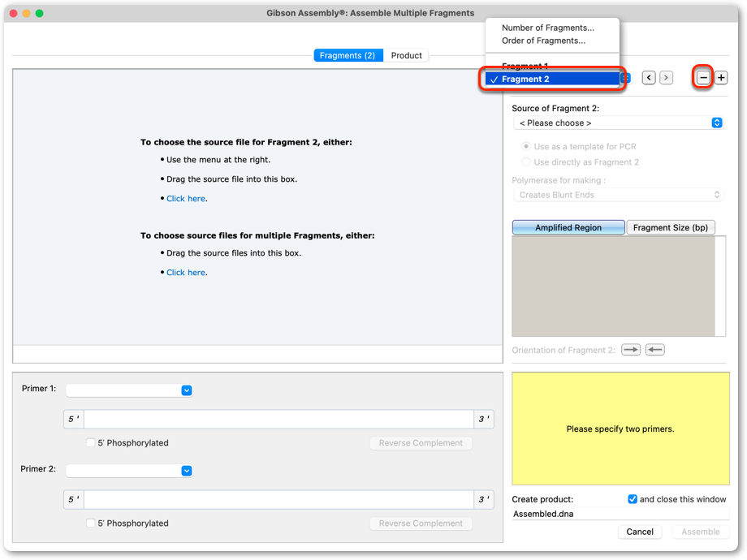747x560 pixels.
Task: Click the scrollbar beside Amplified Region pane
Action: 720,286
